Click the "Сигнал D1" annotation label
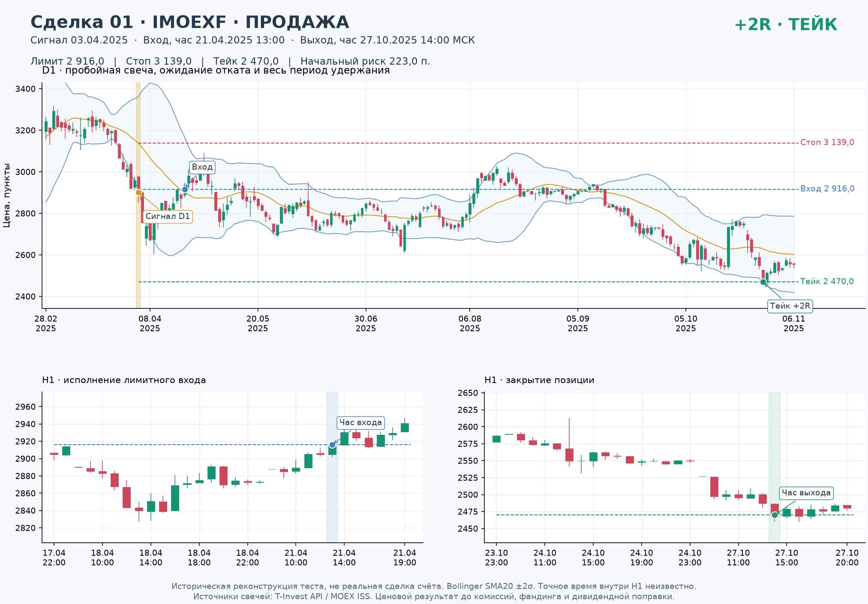Screen dimensions: 868x604 (x=168, y=216)
